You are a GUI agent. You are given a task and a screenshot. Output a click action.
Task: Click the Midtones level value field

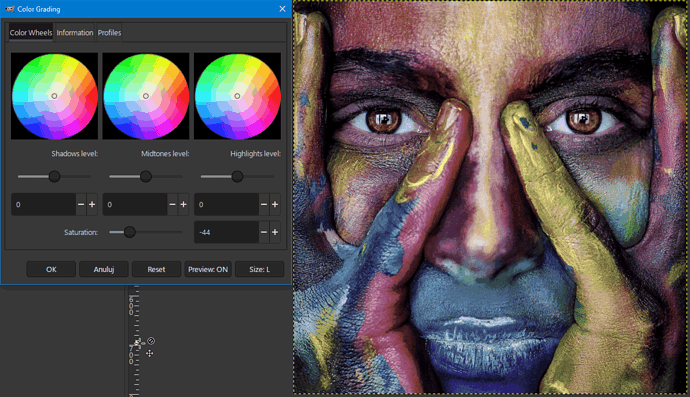pos(135,204)
